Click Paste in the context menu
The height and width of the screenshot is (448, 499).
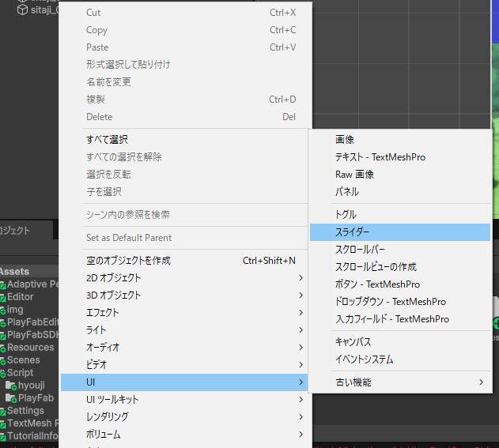pyautogui.click(x=185, y=47)
